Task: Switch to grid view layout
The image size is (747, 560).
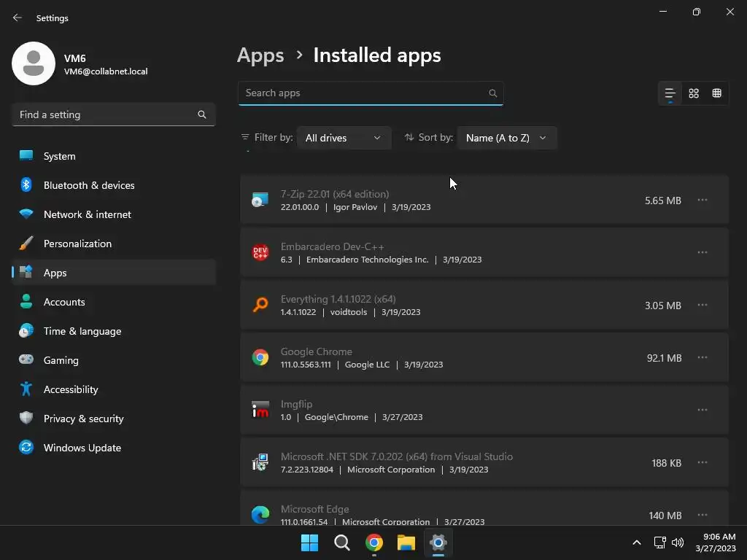Action: (x=694, y=93)
